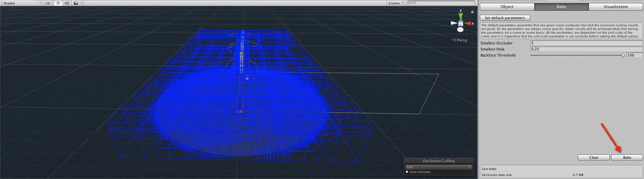Click the Smallest Occluder input field
644x179 pixels.
click(586, 43)
